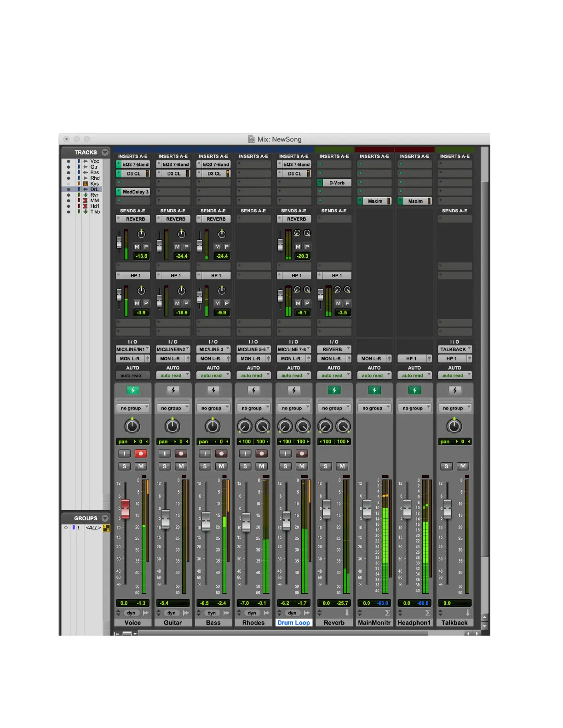Click the Guitar track input monitor button

coord(165,454)
